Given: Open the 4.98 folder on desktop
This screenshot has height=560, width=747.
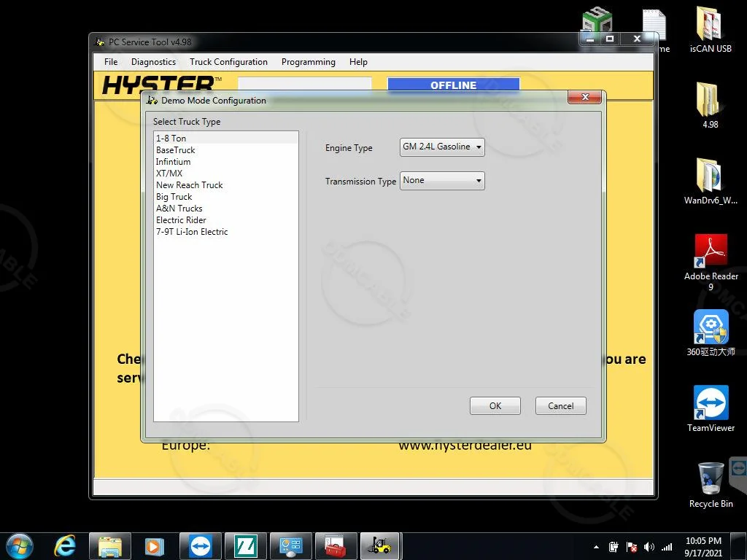Looking at the screenshot, I should (x=710, y=105).
